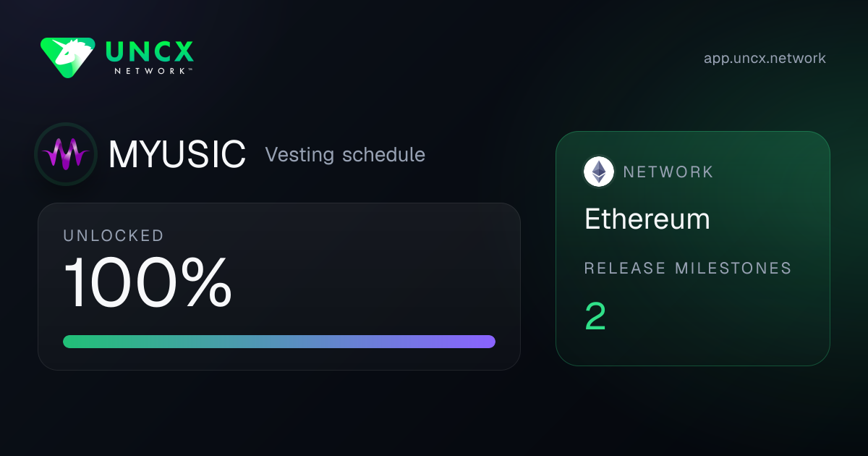Viewport: 868px width, 456px height.
Task: Click the Vesting schedule label
Action: pos(345,154)
